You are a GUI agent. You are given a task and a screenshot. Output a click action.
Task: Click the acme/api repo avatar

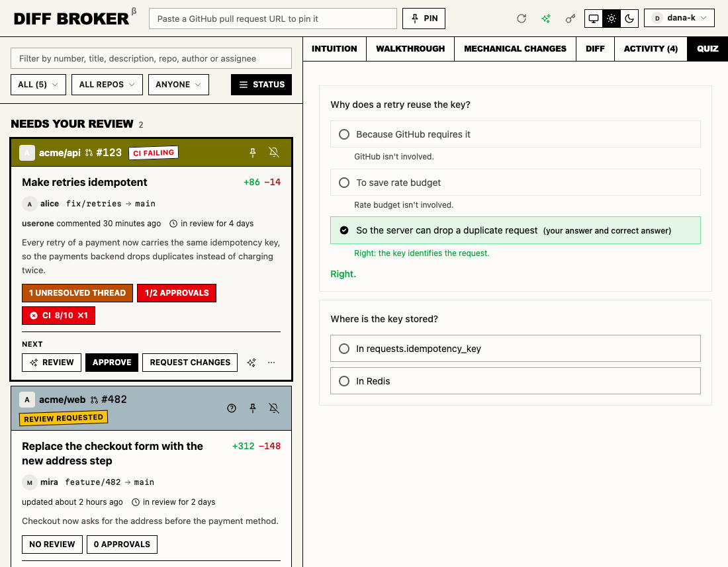tap(27, 153)
